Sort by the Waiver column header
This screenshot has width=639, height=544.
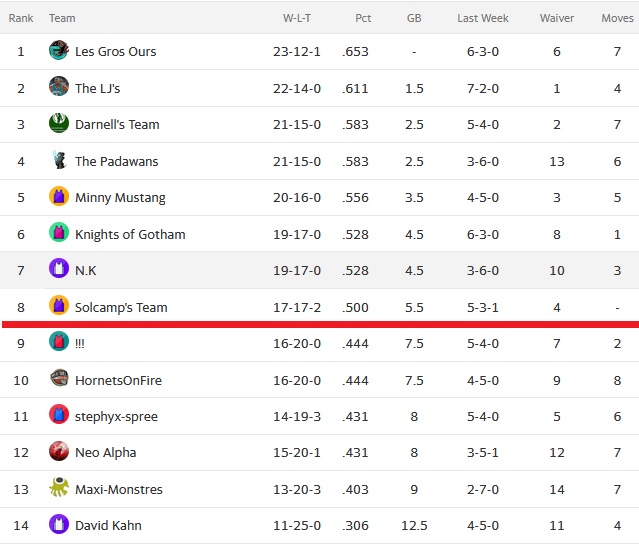(x=557, y=18)
